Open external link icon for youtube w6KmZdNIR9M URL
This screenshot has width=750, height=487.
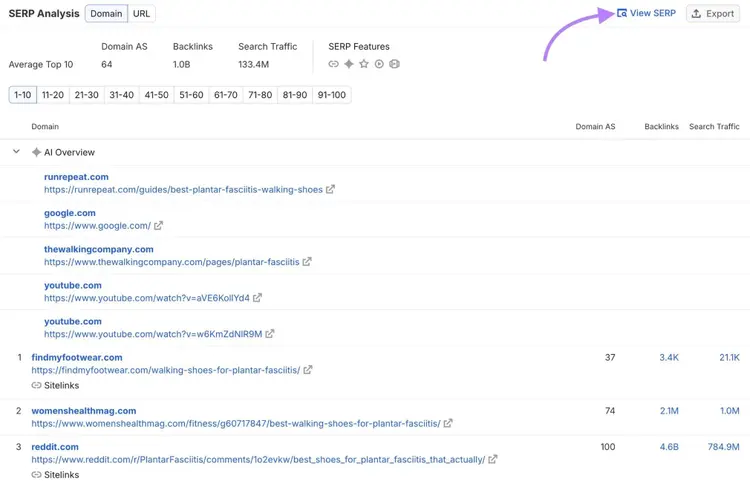(x=270, y=334)
